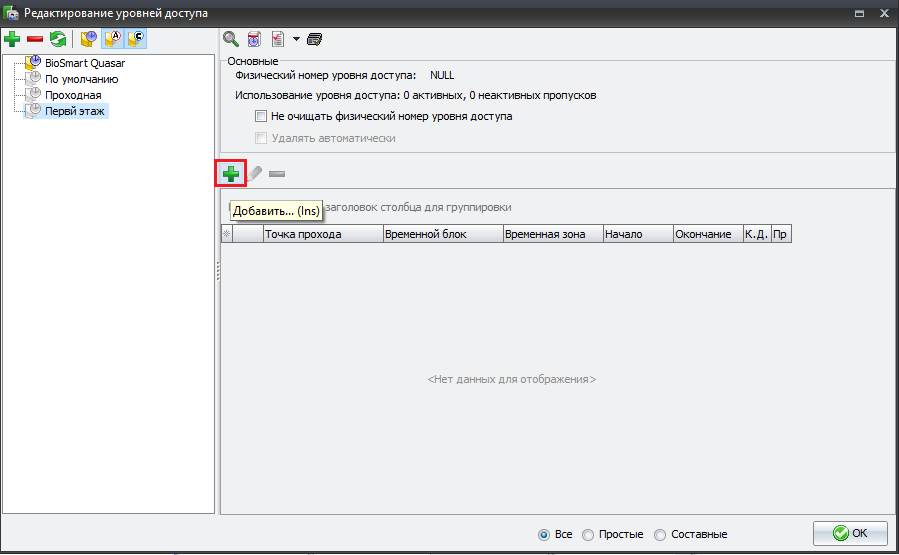The image size is (899, 555).
Task: Confirm with the OK button
Action: [850, 533]
